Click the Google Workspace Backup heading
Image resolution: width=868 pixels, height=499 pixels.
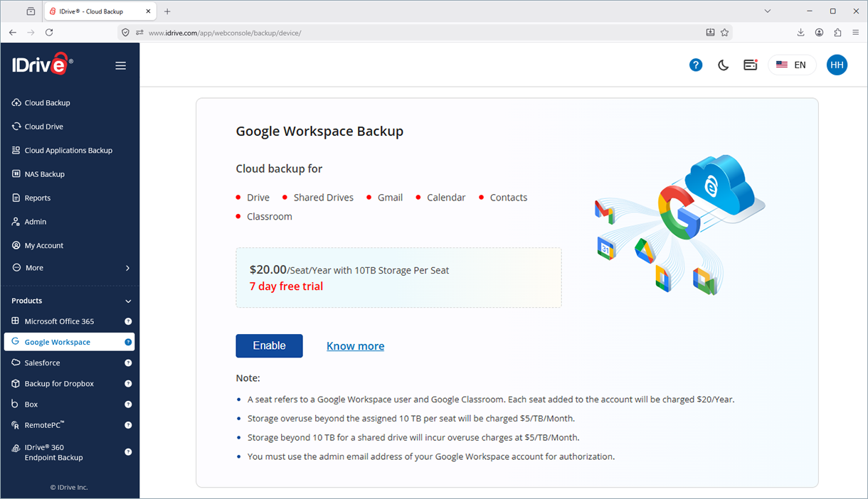coord(319,132)
